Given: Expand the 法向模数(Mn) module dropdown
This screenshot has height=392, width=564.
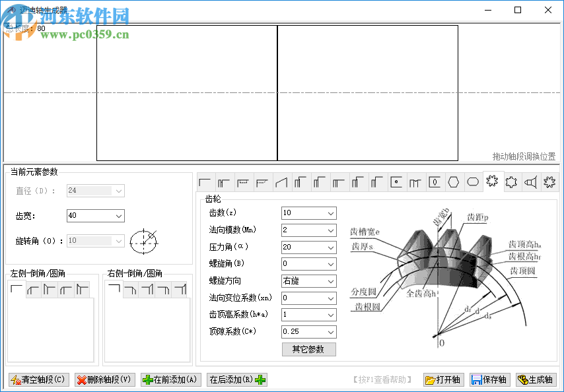Looking at the screenshot, I should 330,230.
